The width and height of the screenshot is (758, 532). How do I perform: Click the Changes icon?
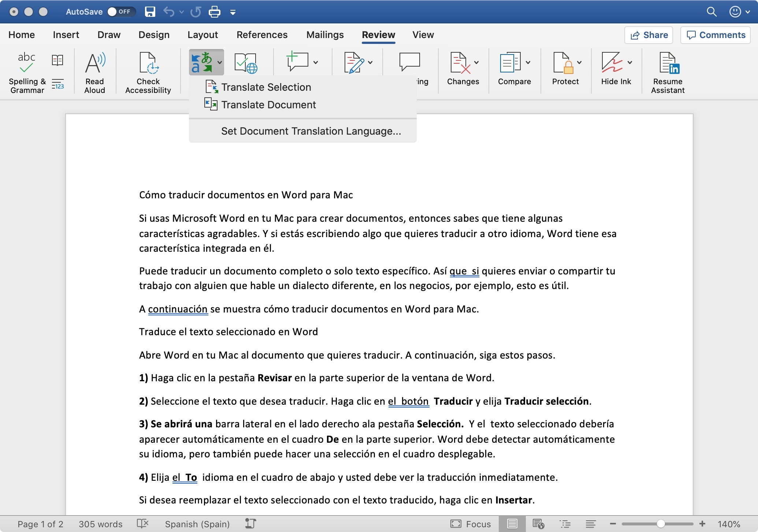point(460,63)
